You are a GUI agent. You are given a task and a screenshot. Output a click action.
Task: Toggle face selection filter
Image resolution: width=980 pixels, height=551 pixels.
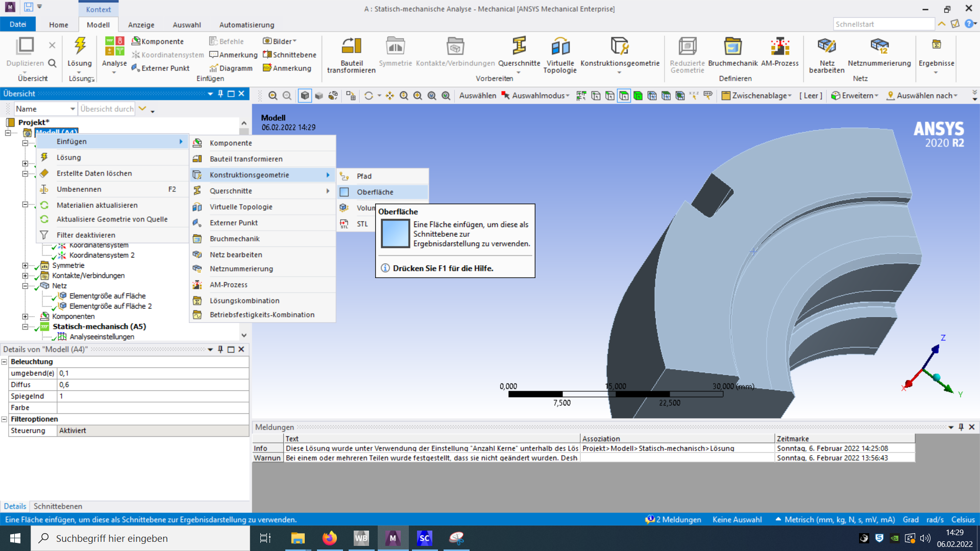coord(624,95)
